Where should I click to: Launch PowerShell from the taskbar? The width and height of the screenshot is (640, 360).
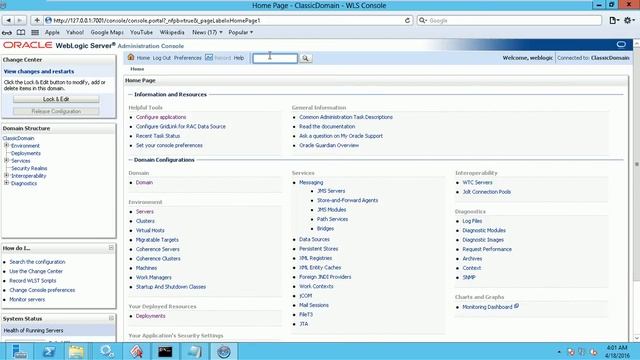pos(49,351)
